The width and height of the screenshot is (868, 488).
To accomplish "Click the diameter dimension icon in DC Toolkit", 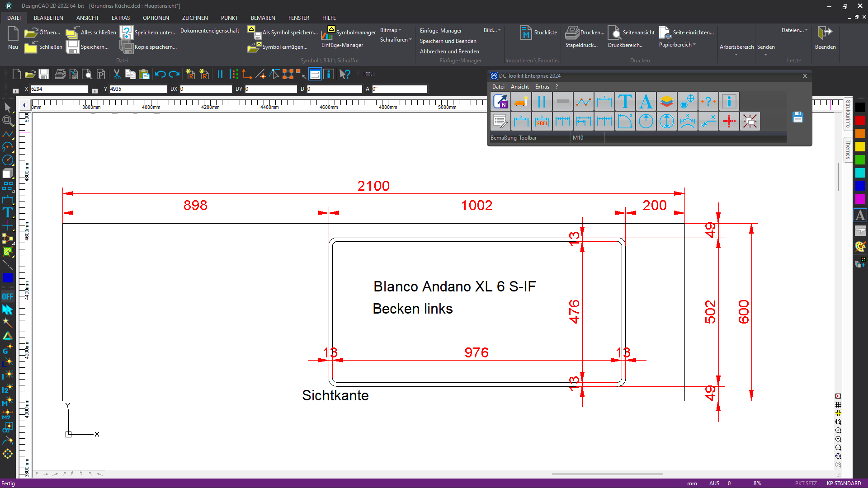I will pyautogui.click(x=666, y=121).
